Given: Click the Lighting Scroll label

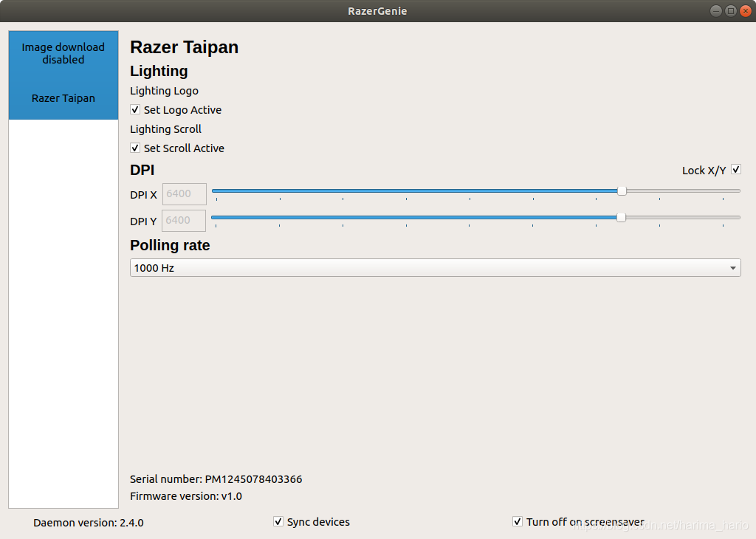Looking at the screenshot, I should click(166, 129).
